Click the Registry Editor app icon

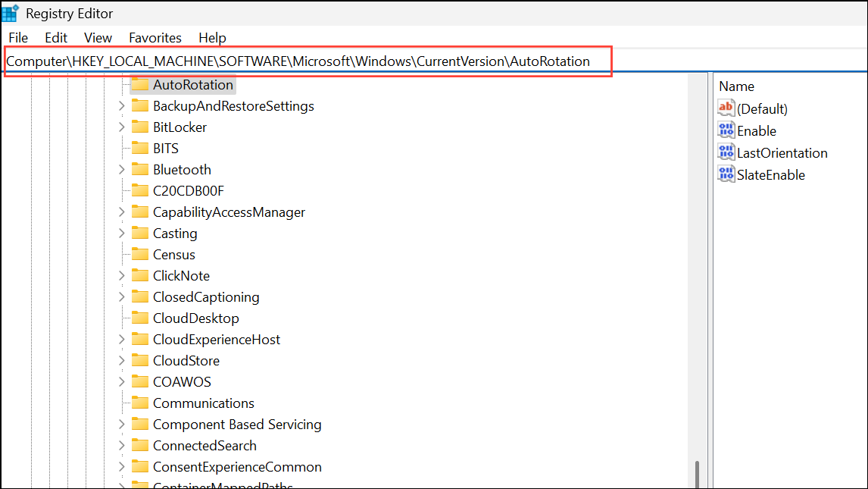tap(11, 14)
